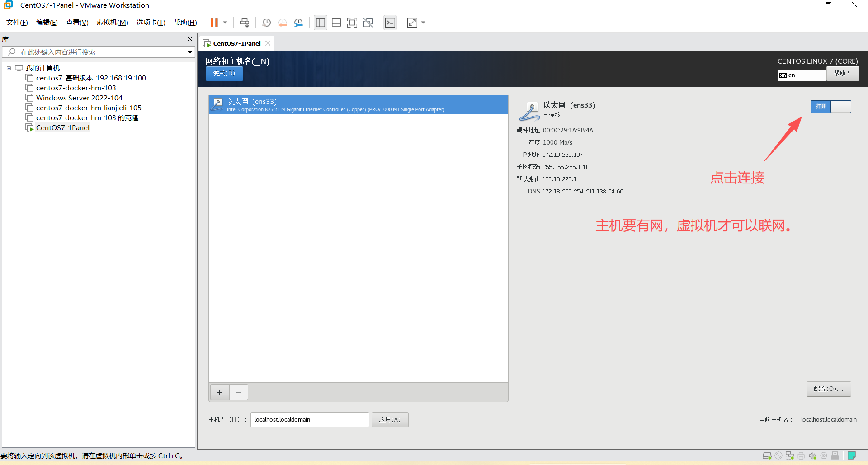Click the hostname input field

coord(310,419)
